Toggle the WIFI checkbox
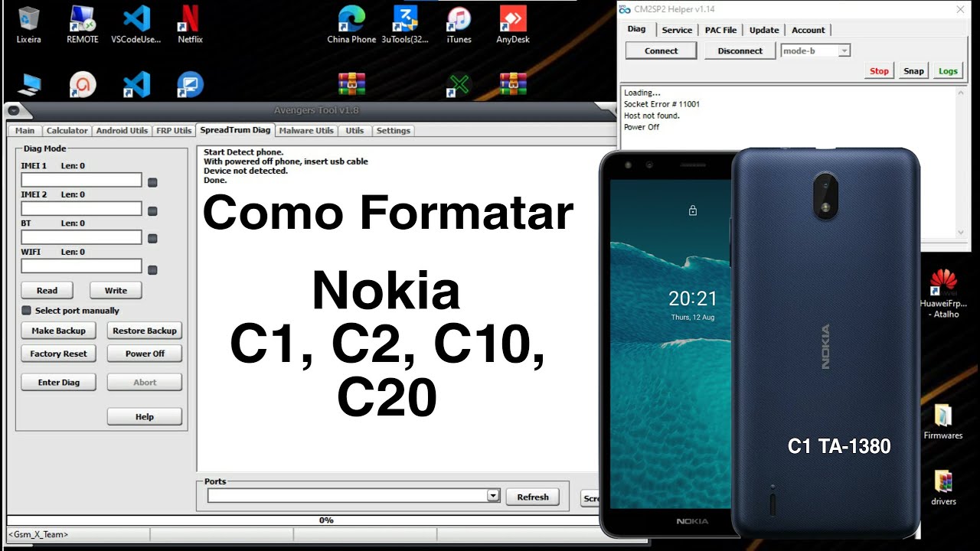Viewport: 980px width, 551px height. point(152,270)
